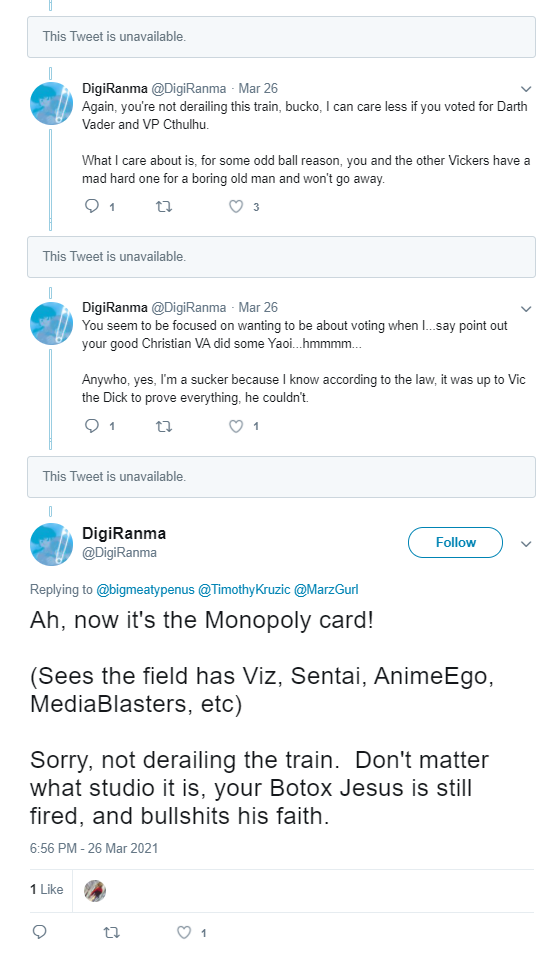Like the Monopoly card main tweet
The image size is (555, 960).
(184, 932)
